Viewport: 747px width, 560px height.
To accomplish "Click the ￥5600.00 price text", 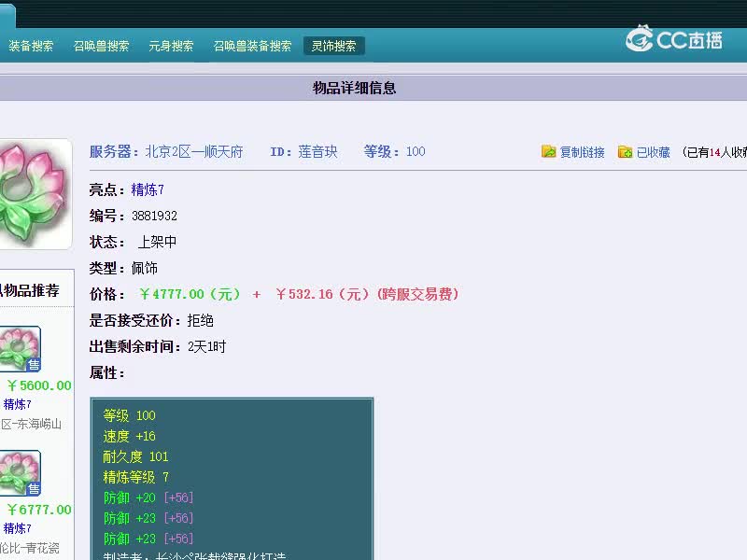I will coord(39,385).
